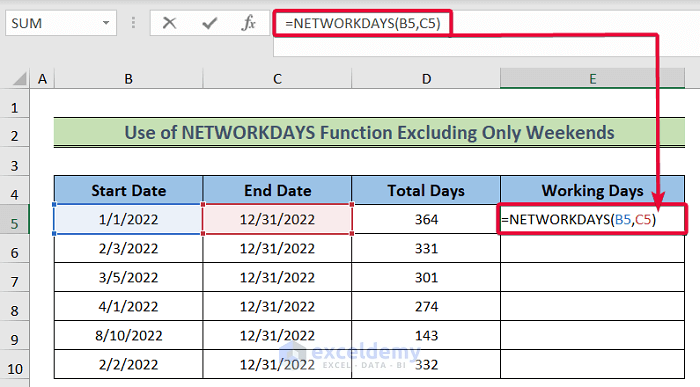
Task: Select Total Days cell showing 274
Action: (426, 306)
